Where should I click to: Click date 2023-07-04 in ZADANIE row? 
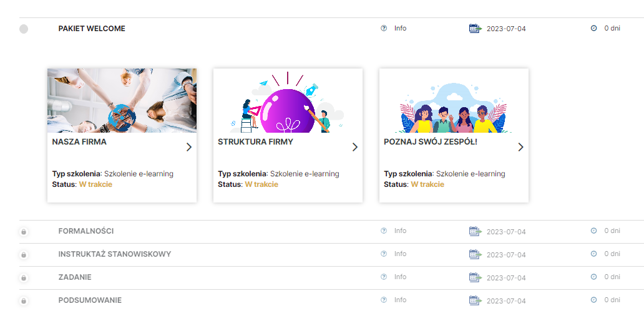[x=506, y=278]
